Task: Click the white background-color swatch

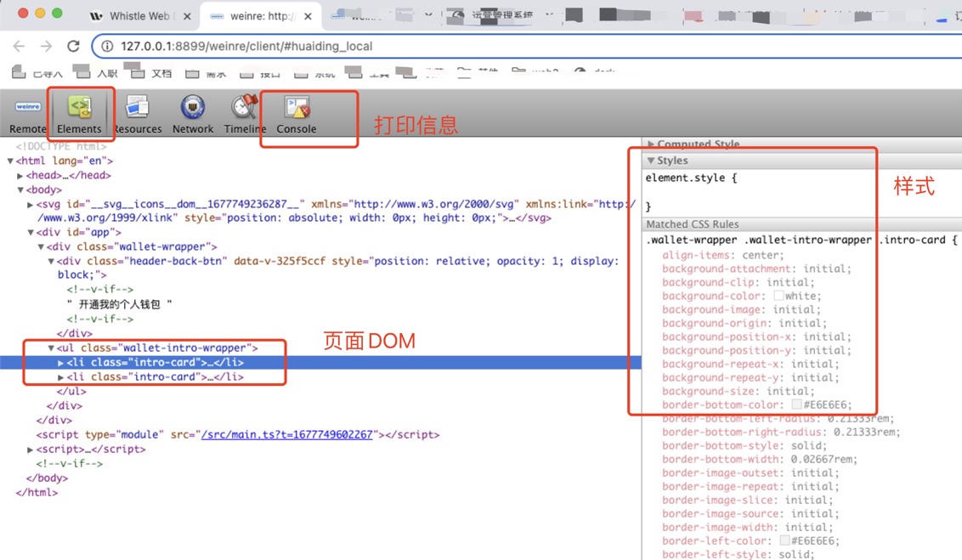Action: 778,296
